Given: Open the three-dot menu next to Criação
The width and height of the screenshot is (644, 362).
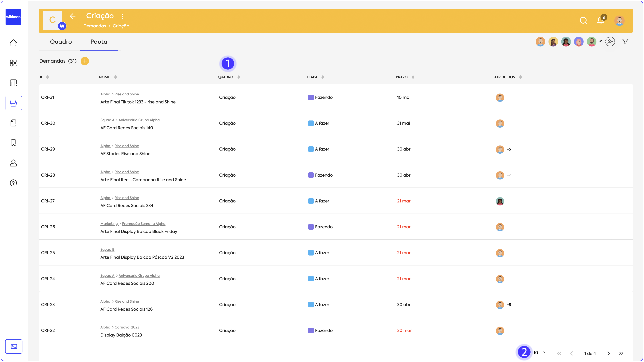Looking at the screenshot, I should click(x=122, y=16).
